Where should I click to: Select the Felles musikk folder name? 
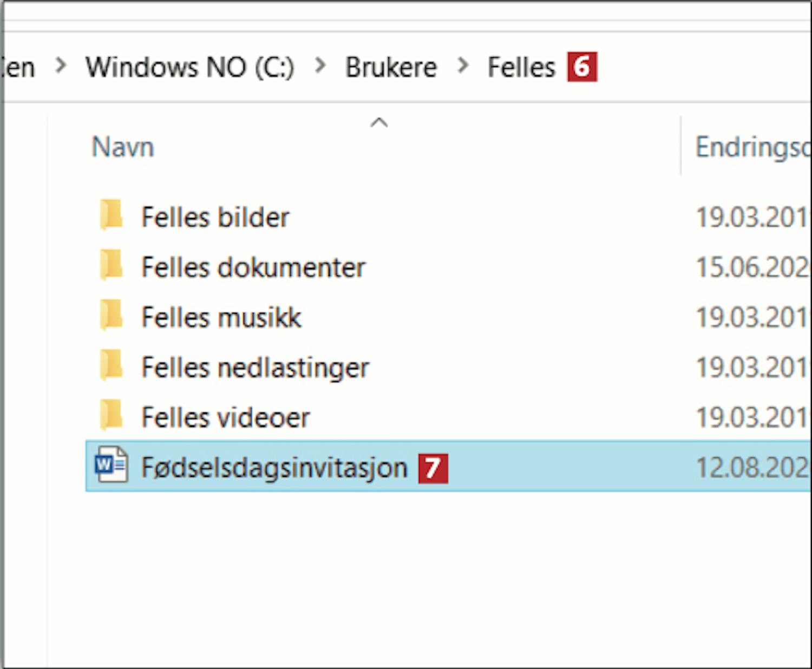pos(221,317)
